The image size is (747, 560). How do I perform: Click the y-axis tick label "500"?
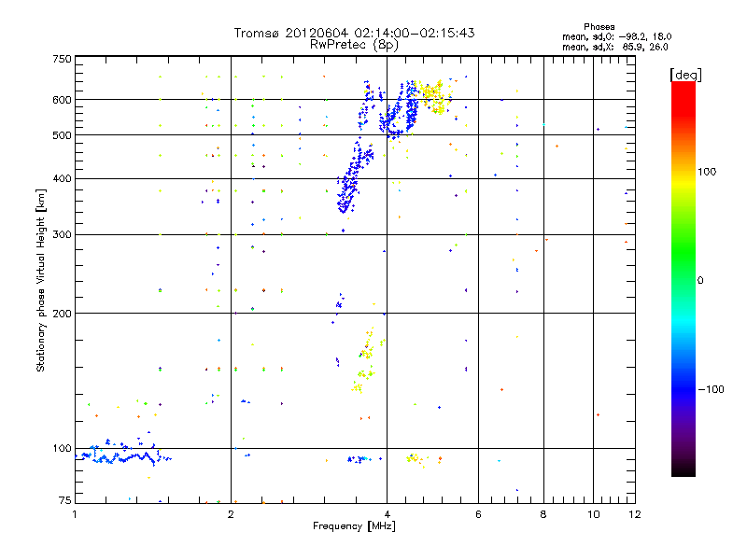(x=62, y=135)
